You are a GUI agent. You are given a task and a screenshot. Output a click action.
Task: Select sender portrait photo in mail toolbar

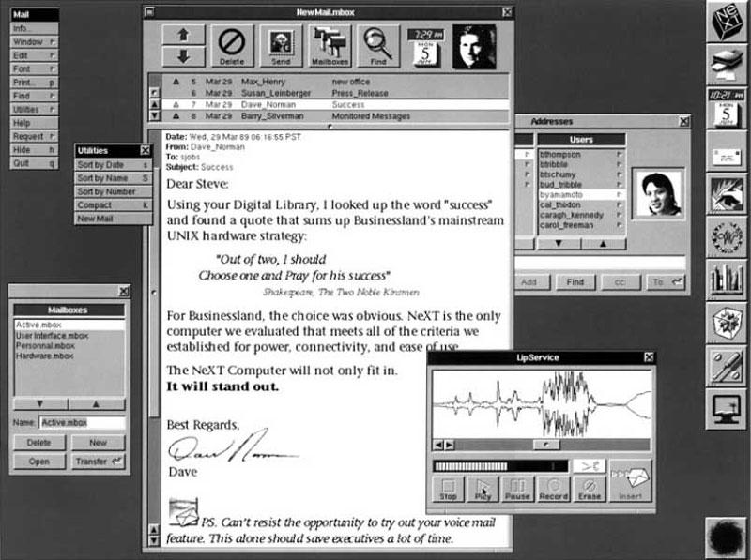474,47
